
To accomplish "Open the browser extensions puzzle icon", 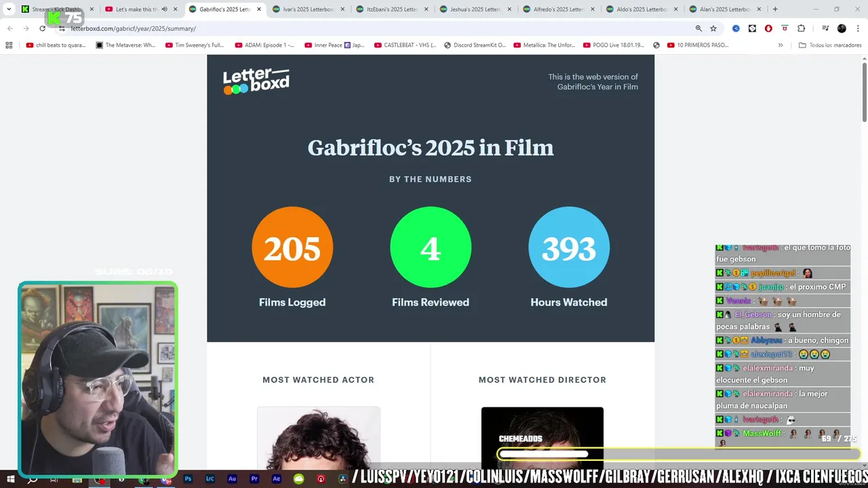I will [x=801, y=28].
